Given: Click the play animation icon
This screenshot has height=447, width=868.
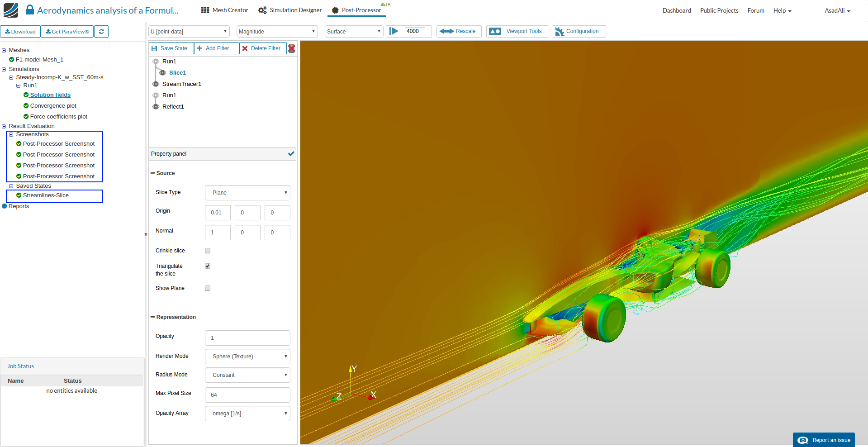Looking at the screenshot, I should click(x=394, y=31).
